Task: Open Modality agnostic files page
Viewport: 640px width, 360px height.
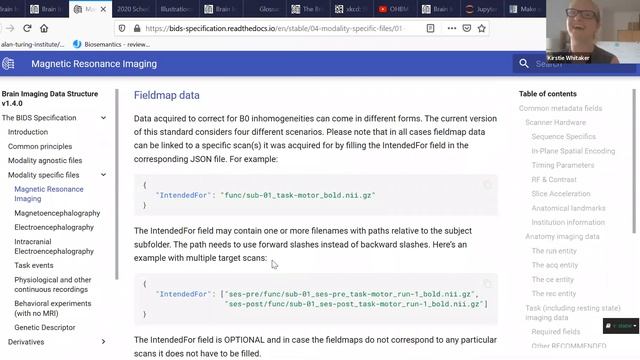Action: pyautogui.click(x=45, y=160)
